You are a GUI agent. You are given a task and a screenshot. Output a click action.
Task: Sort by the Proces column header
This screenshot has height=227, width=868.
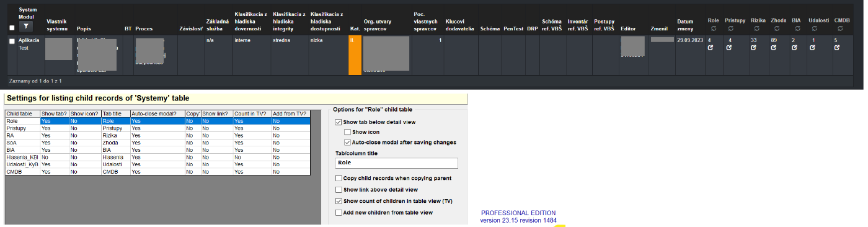click(x=144, y=29)
